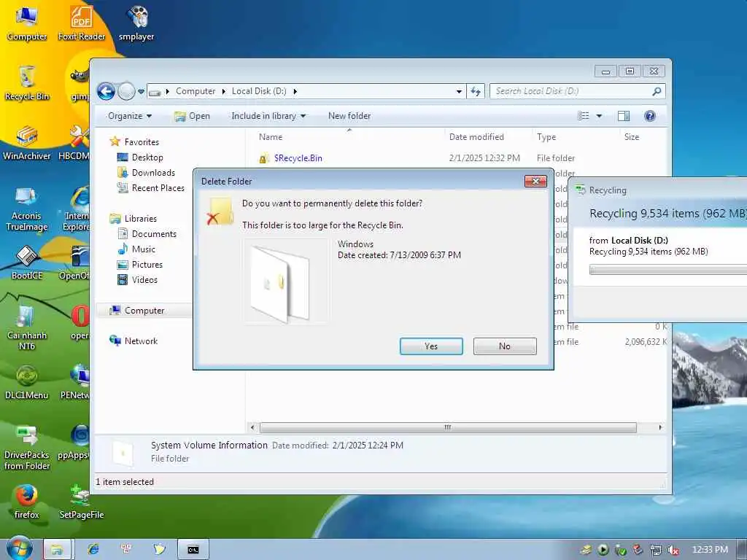Launch firefox desktop icon
Screen dimensions: 747x560
pyautogui.click(x=27, y=502)
